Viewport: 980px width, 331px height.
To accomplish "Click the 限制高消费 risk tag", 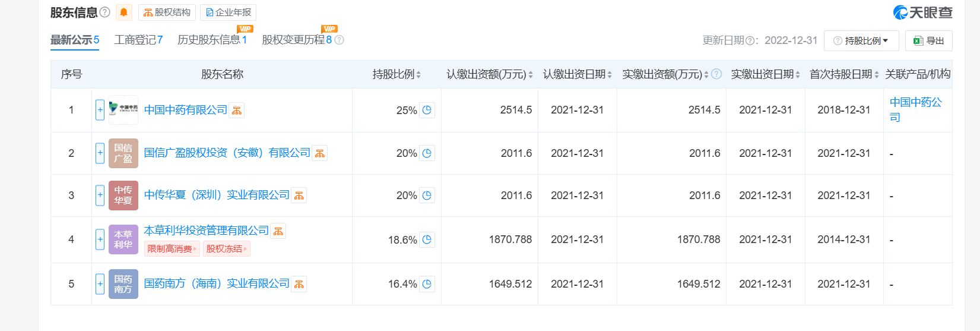I will click(172, 249).
